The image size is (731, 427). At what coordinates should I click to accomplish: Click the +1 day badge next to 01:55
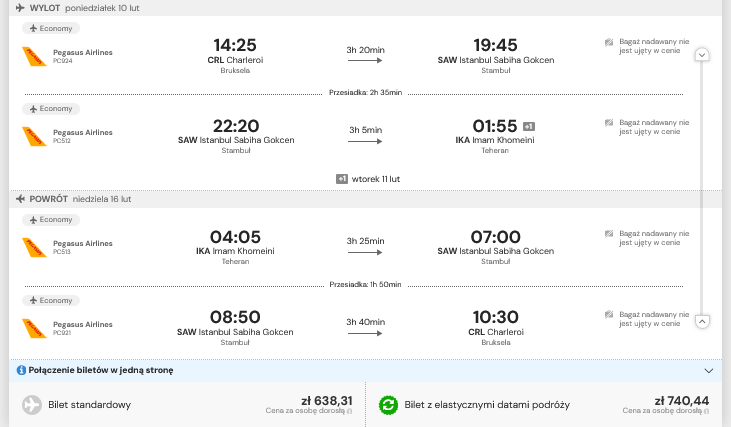(529, 126)
